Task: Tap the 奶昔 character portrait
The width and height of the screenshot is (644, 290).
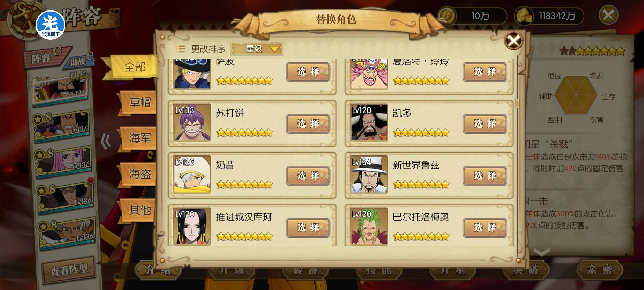Action: [x=192, y=174]
